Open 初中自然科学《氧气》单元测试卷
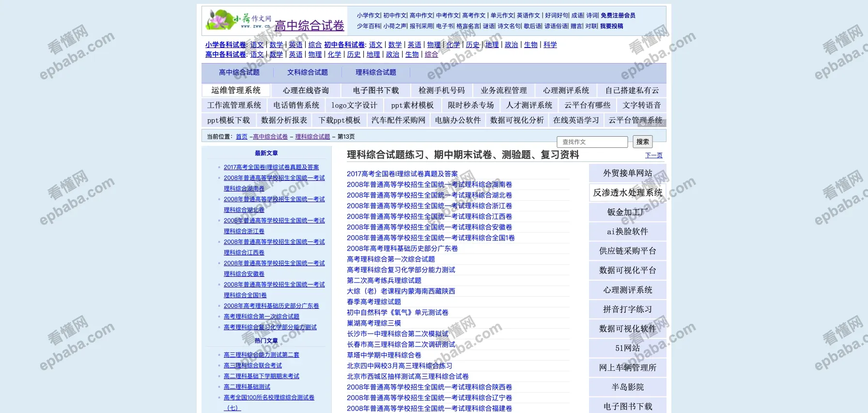Screen dimensions: 868x413 click(x=398, y=312)
